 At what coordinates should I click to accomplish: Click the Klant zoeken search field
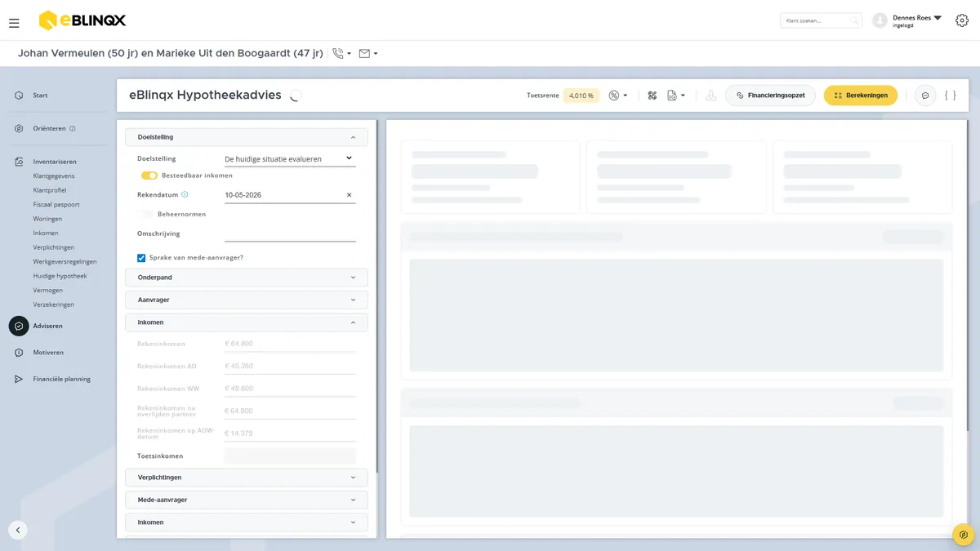coord(821,20)
